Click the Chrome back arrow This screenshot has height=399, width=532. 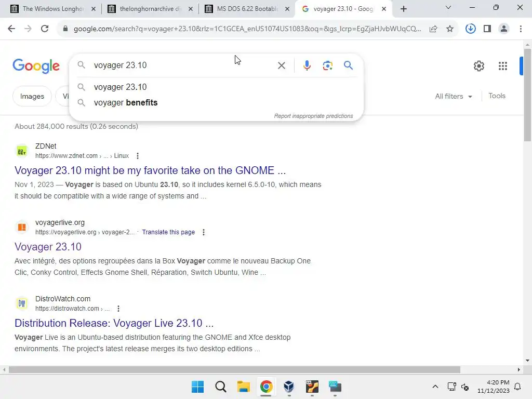click(x=11, y=29)
